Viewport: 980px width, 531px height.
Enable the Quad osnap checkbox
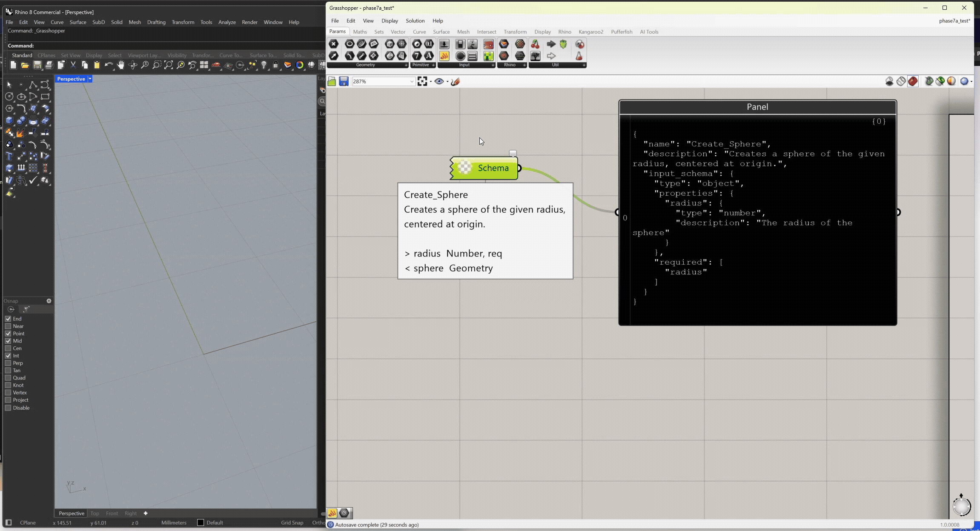[8, 378]
